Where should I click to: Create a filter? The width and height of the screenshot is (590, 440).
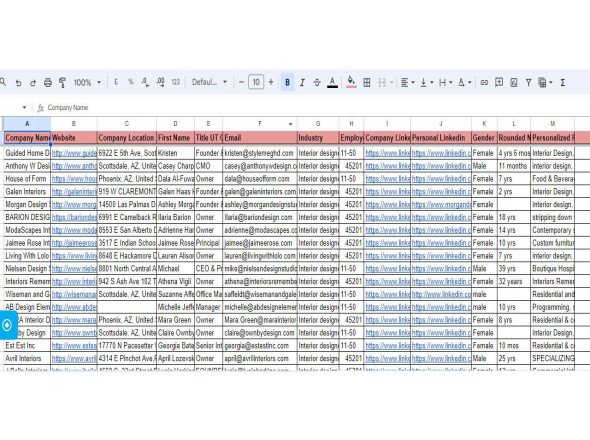[528, 82]
